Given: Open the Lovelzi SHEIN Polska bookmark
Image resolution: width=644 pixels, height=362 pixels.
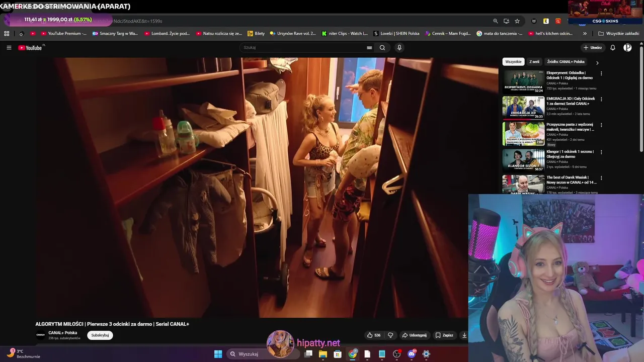Looking at the screenshot, I should [x=396, y=34].
